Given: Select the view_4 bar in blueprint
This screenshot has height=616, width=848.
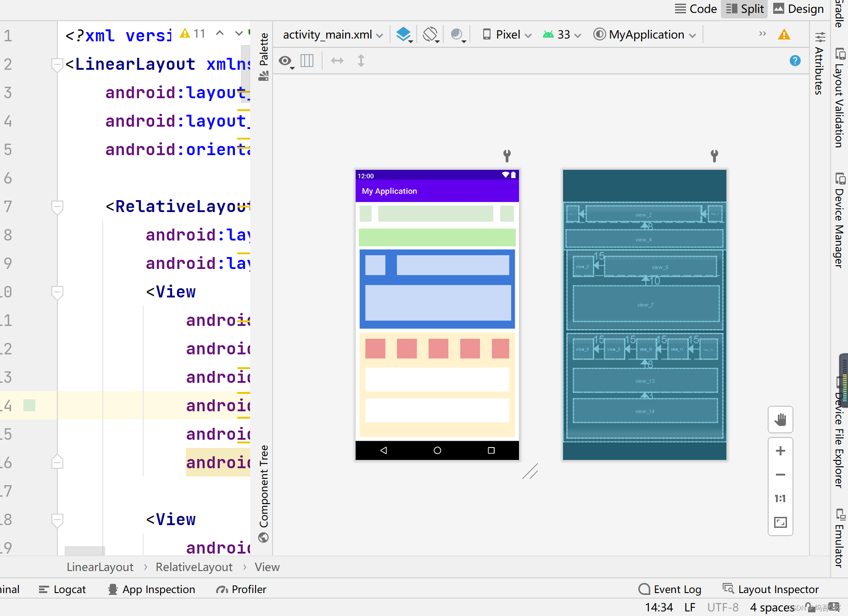Looking at the screenshot, I should (644, 239).
